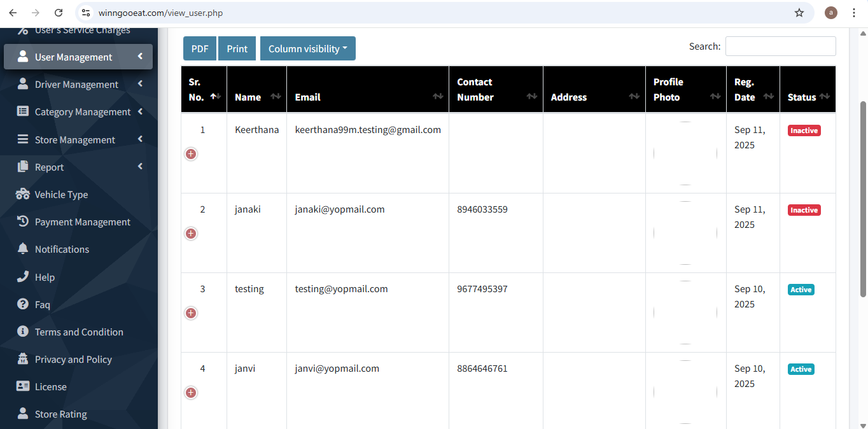Viewport: 868px width, 429px height.
Task: Open the Column visibility dropdown
Action: tap(307, 49)
